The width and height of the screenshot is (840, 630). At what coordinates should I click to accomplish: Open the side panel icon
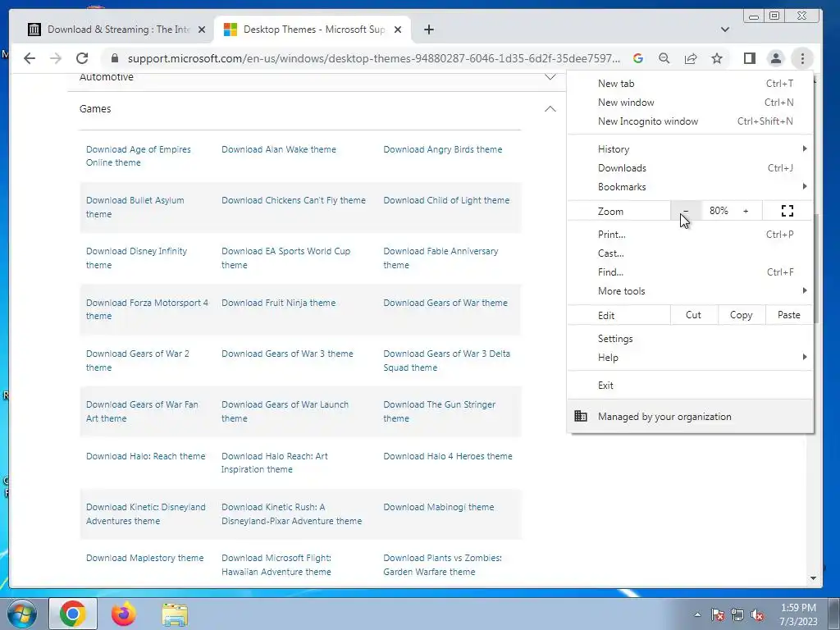coord(750,58)
